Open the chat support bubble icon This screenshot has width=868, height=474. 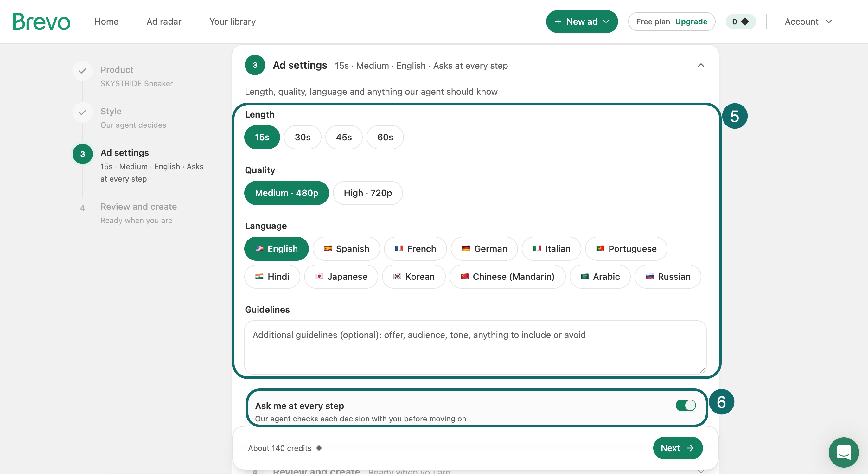tap(843, 452)
